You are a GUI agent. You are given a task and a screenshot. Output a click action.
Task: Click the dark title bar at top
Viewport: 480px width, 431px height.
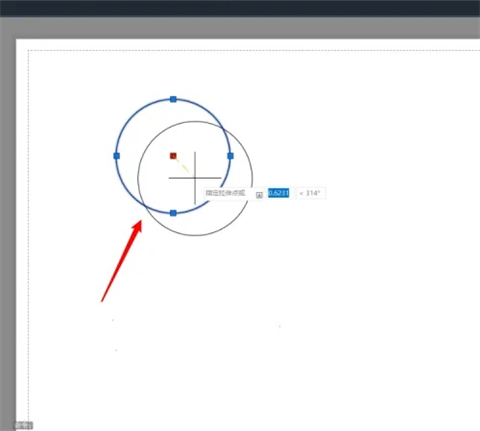[240, 8]
